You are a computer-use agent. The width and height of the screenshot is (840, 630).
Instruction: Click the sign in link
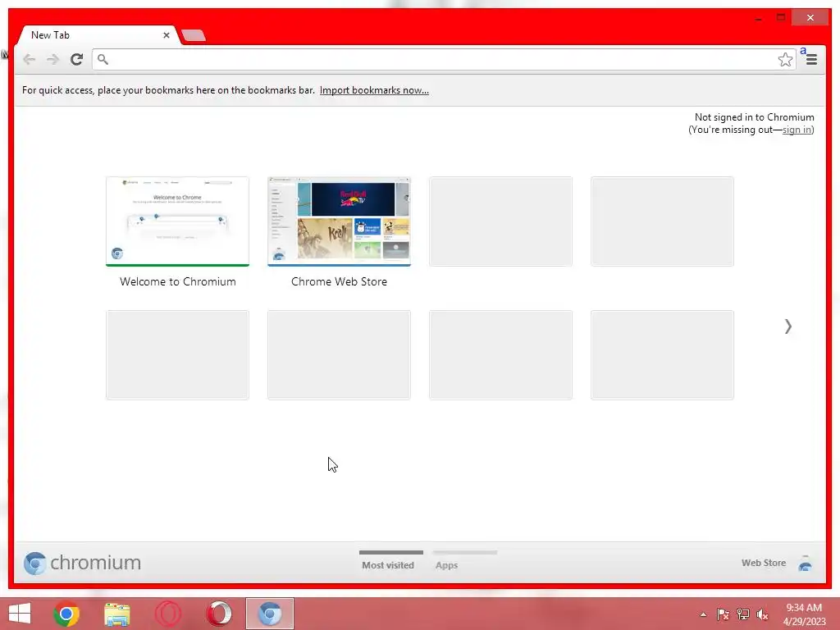[x=797, y=130]
